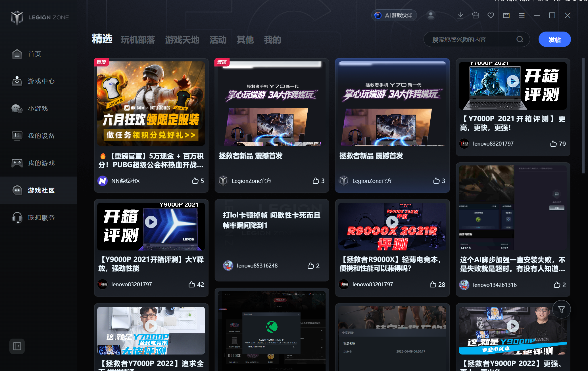The image size is (588, 371).
Task: Click the 发帖 button
Action: [554, 39]
